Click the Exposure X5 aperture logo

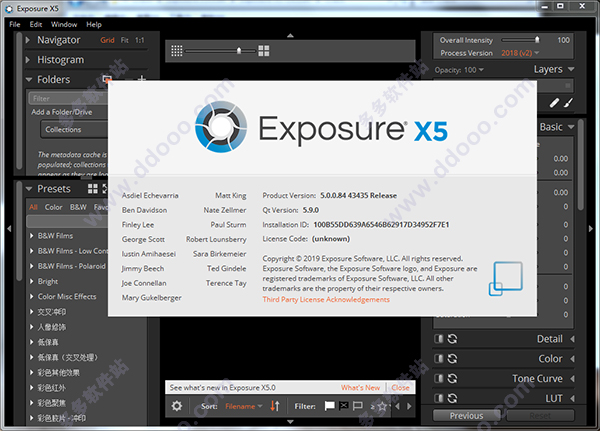click(x=221, y=127)
